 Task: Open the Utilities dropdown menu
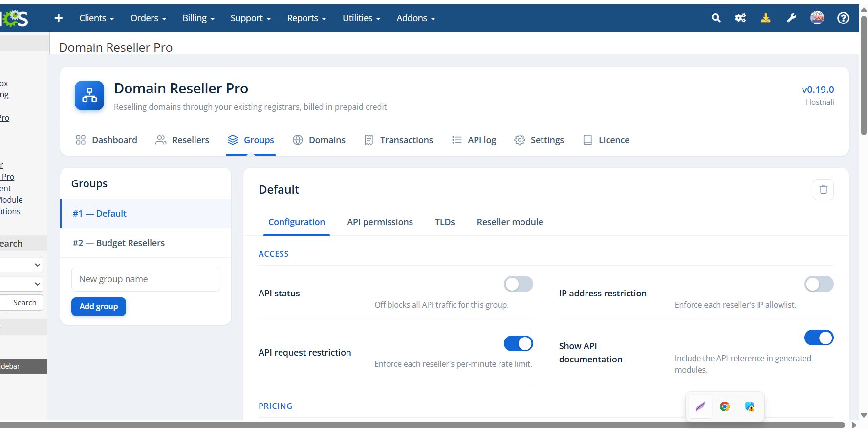tap(362, 18)
